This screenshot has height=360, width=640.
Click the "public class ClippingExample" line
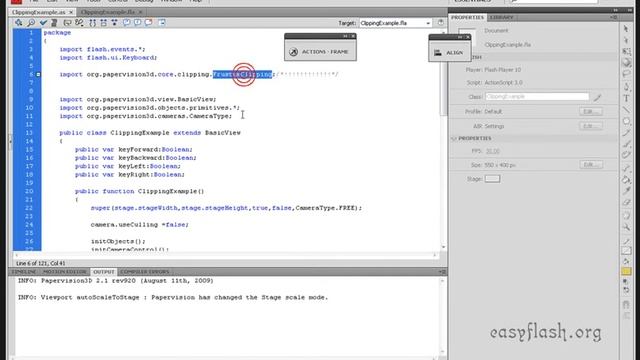150,133
